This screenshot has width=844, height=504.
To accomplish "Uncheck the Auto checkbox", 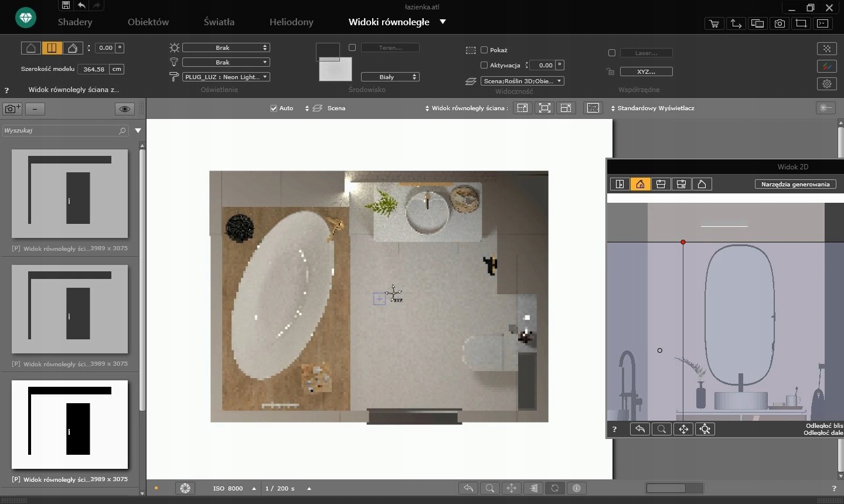I will (274, 108).
